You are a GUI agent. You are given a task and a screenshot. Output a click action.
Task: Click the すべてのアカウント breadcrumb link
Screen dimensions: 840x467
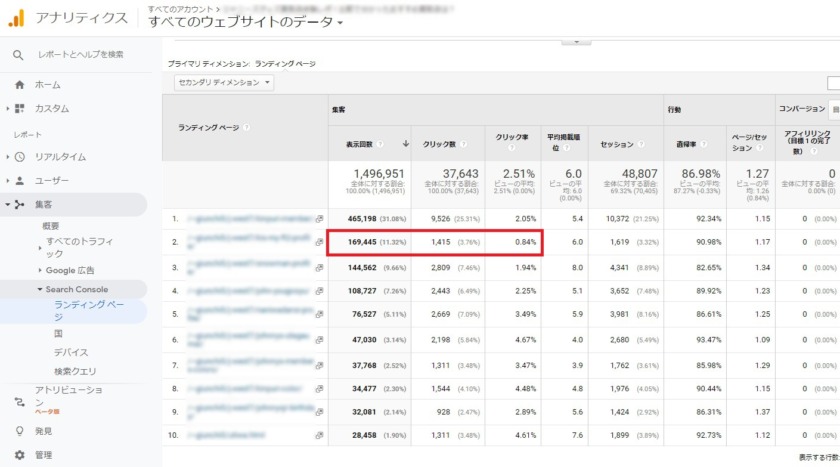[x=179, y=9]
